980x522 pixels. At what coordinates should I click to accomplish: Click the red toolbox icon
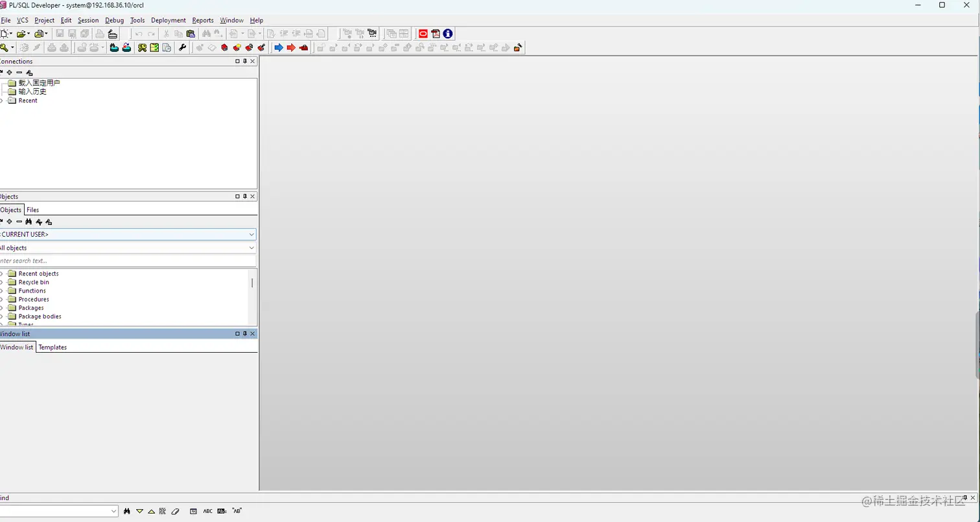(x=303, y=47)
